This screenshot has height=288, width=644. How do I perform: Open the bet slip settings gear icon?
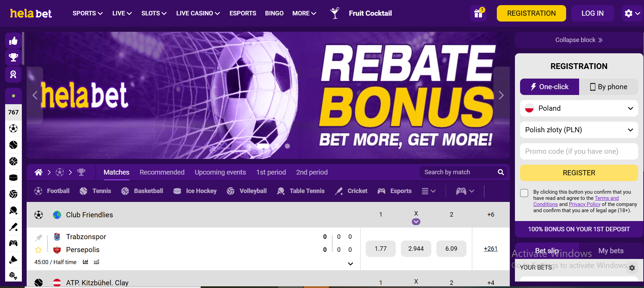[632, 268]
